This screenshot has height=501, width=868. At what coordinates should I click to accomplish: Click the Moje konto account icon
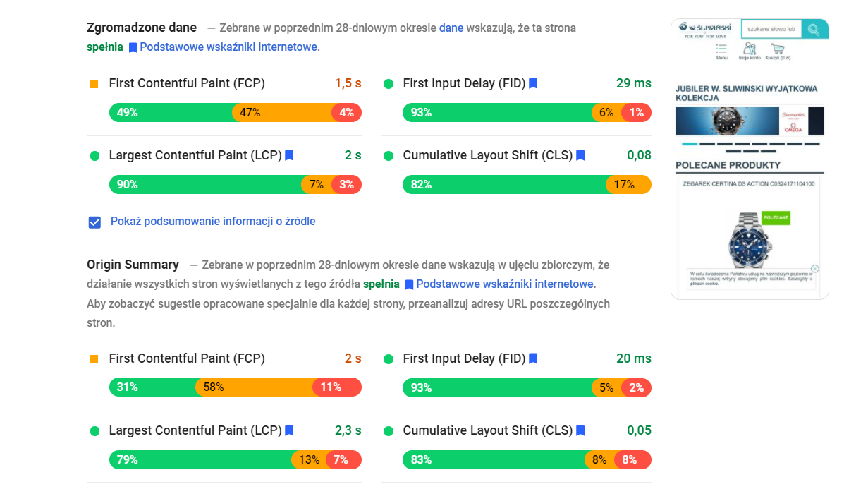[x=750, y=48]
